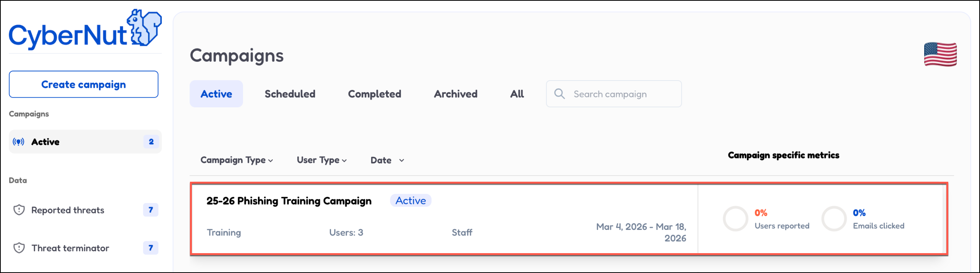
Task: Select Active campaigns in the sidebar
Action: (x=45, y=142)
